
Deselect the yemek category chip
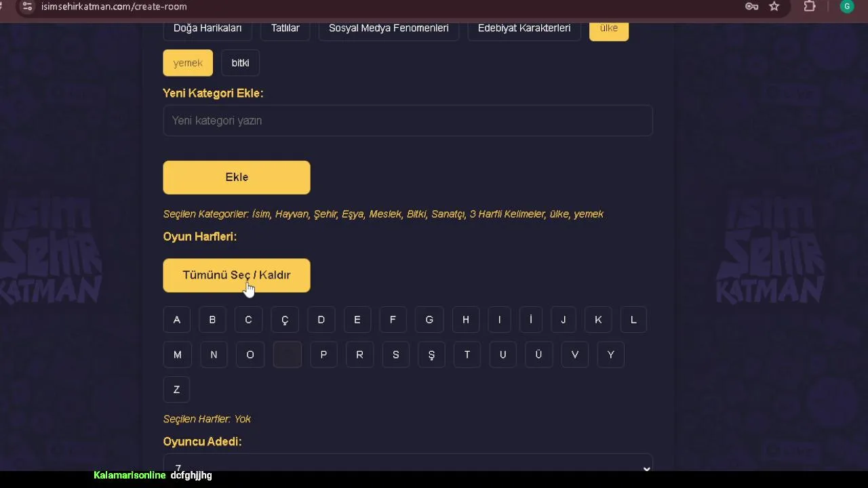pos(188,63)
